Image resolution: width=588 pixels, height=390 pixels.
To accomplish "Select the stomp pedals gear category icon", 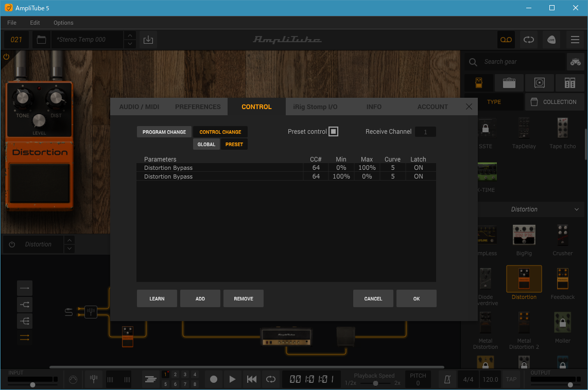I will (x=479, y=83).
